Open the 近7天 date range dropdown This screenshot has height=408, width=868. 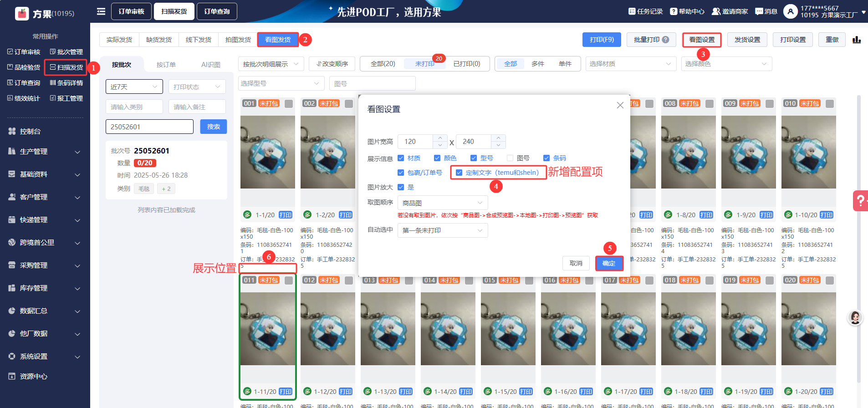point(134,87)
